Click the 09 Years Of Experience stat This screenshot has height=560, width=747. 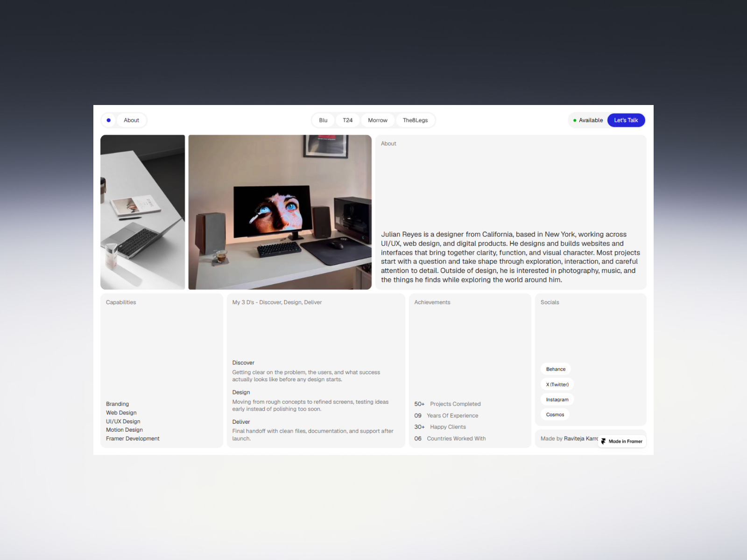click(x=446, y=415)
